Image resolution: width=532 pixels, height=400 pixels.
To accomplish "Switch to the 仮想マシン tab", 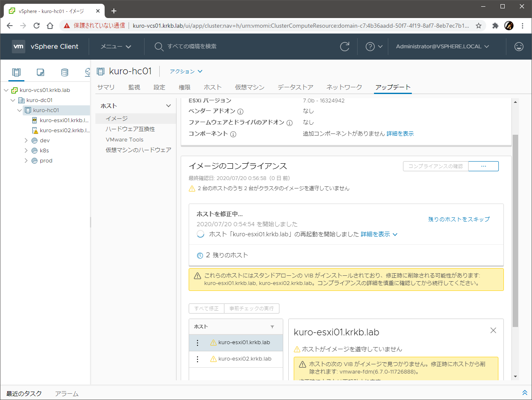I will (x=249, y=87).
